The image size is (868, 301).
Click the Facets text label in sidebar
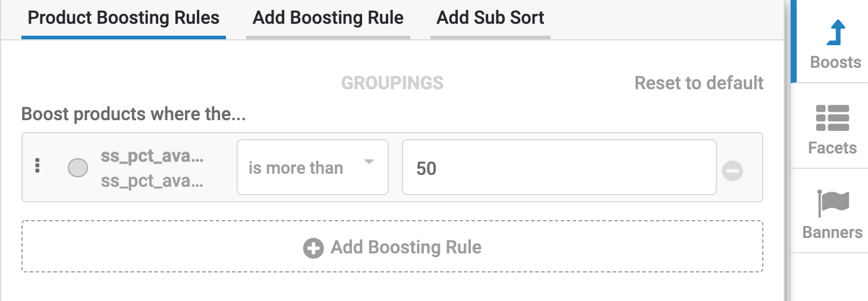pos(832,148)
